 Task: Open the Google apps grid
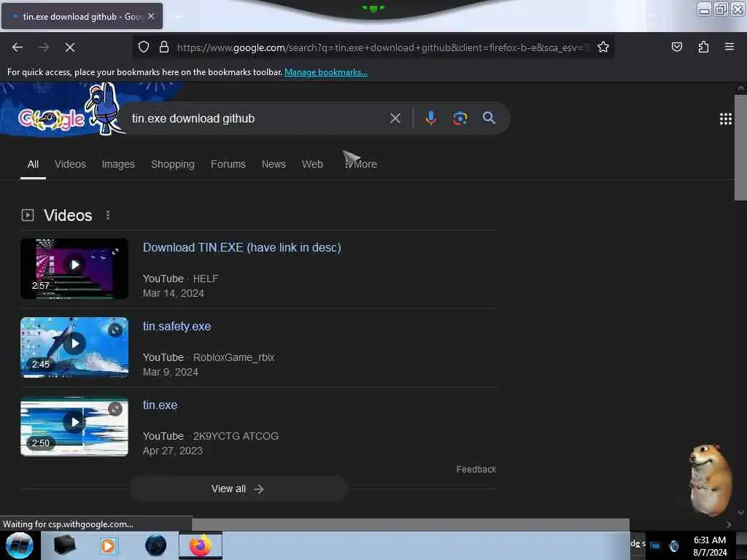point(725,119)
